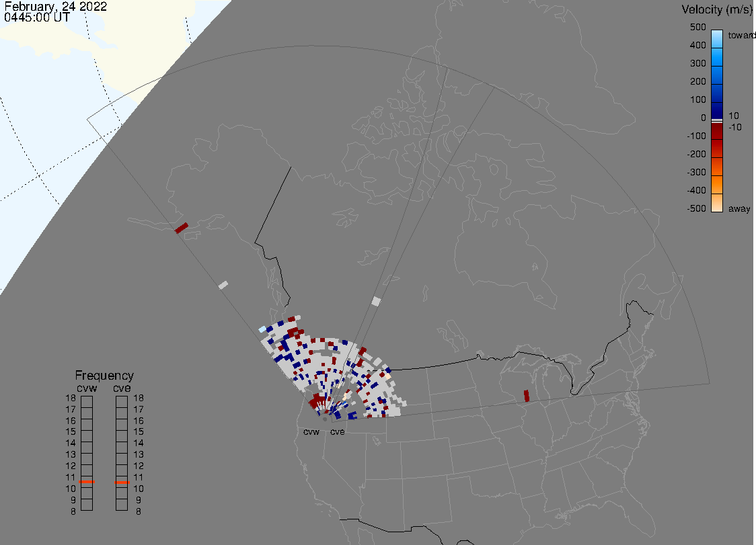
Task: Click the orange marker on cvw frequency bar
Action: (87, 482)
